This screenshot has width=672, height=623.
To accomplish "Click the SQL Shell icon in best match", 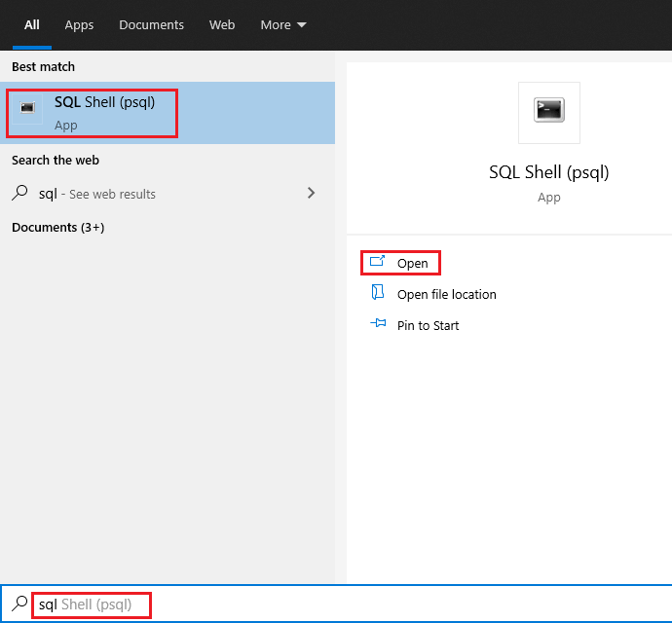I will pos(27,107).
